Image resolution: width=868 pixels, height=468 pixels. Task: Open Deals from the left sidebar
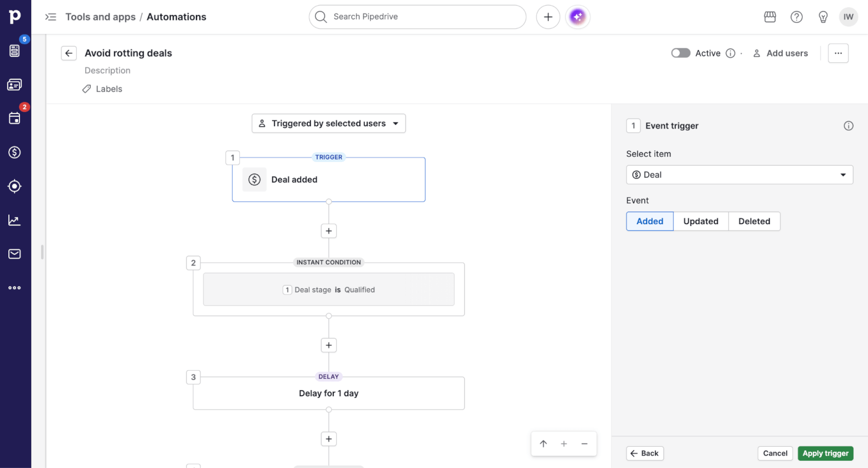pos(14,152)
